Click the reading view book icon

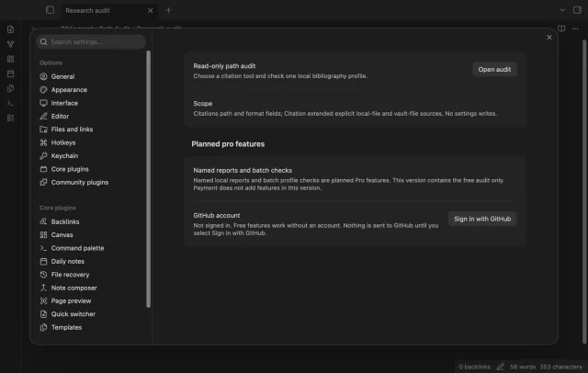(x=561, y=28)
